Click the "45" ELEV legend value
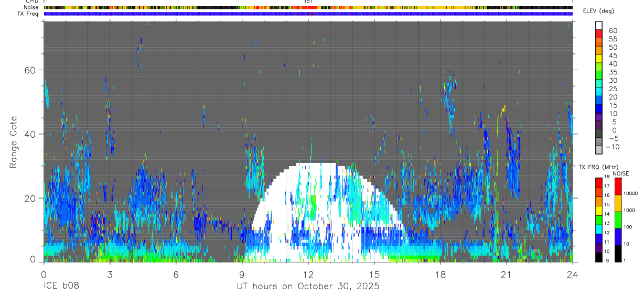Screen dimensions: 644x297 coord(613,55)
